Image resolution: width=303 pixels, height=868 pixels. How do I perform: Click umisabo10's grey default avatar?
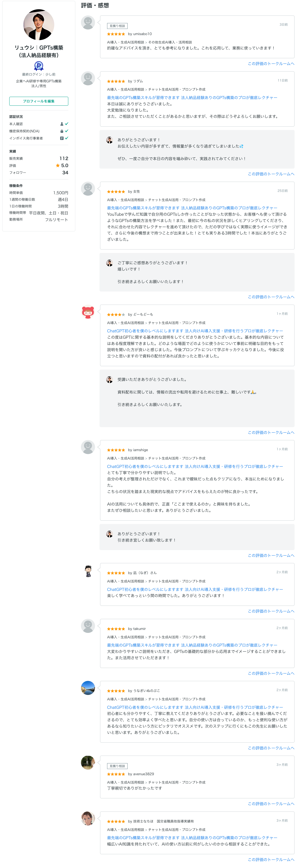point(88,23)
